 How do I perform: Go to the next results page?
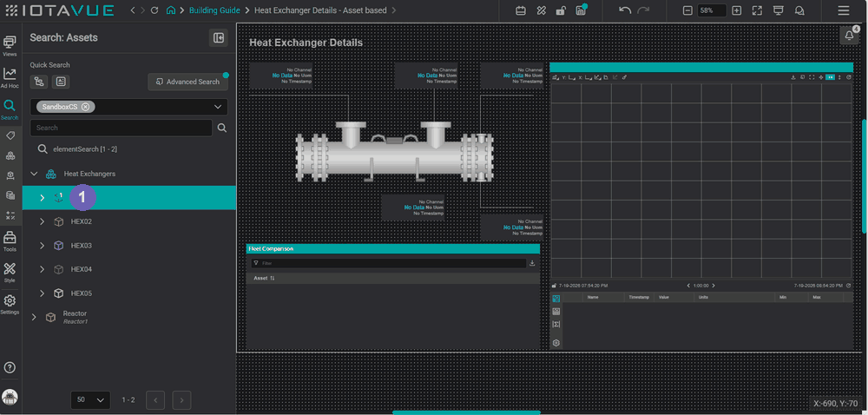tap(181, 399)
